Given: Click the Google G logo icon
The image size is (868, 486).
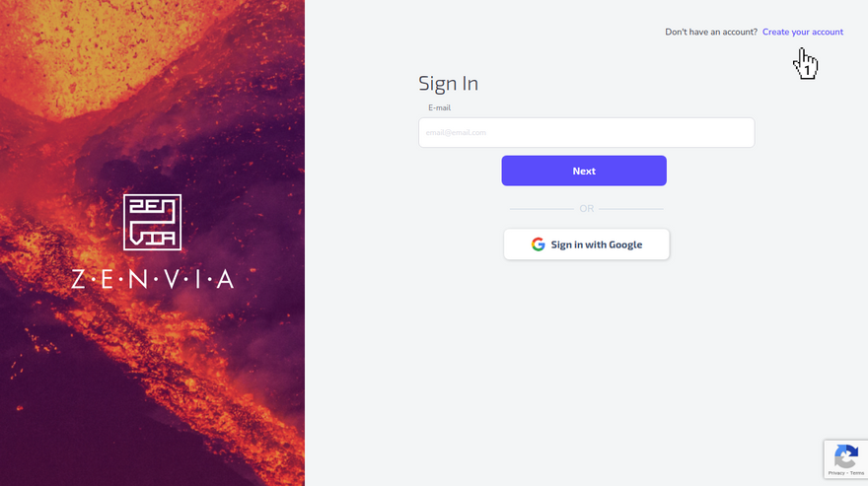Looking at the screenshot, I should [539, 244].
